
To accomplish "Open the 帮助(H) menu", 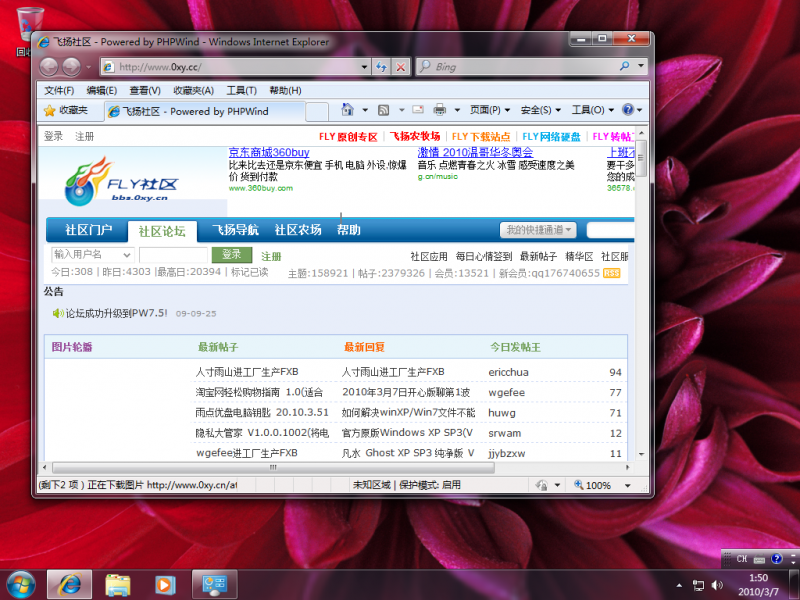I will click(x=285, y=90).
